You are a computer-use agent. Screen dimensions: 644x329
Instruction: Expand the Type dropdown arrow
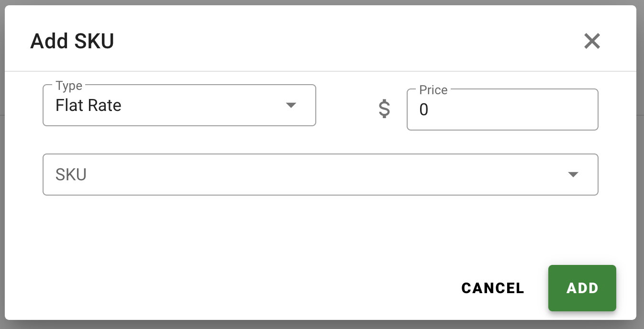pos(291,105)
